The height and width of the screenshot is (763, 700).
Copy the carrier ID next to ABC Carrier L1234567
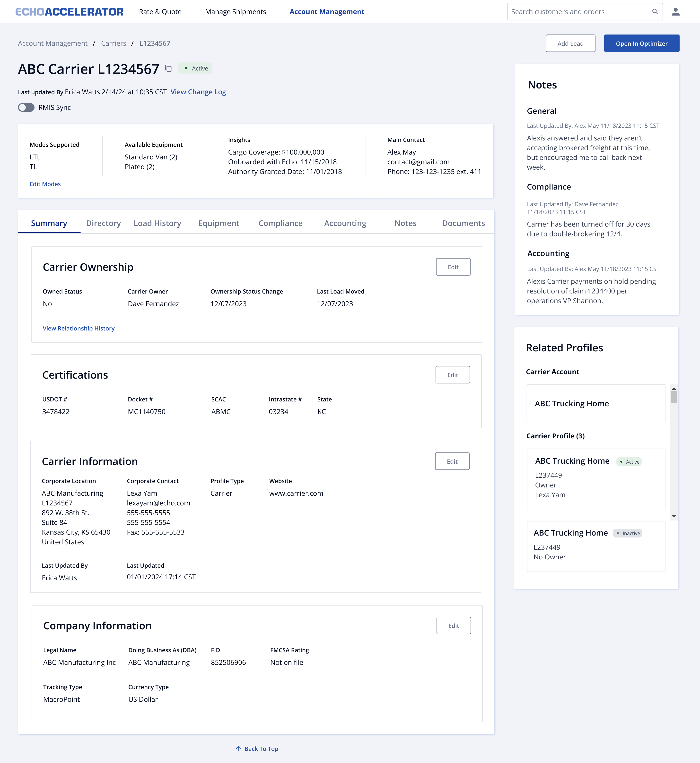(x=168, y=69)
